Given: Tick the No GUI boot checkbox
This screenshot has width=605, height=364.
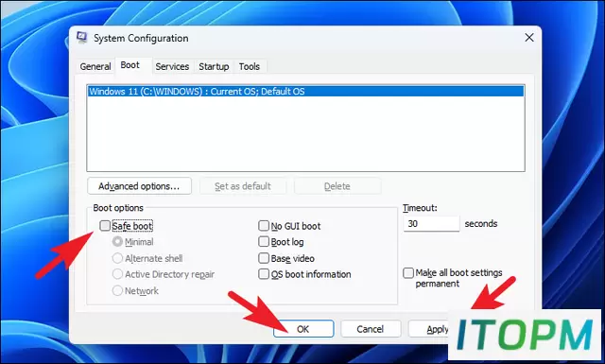Looking at the screenshot, I should (264, 225).
